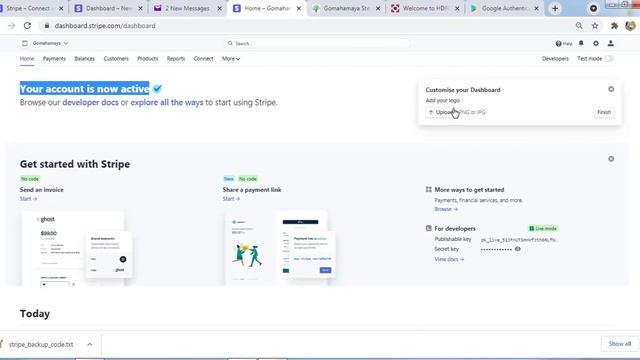
Task: Open the Connect tab
Action: point(203,59)
